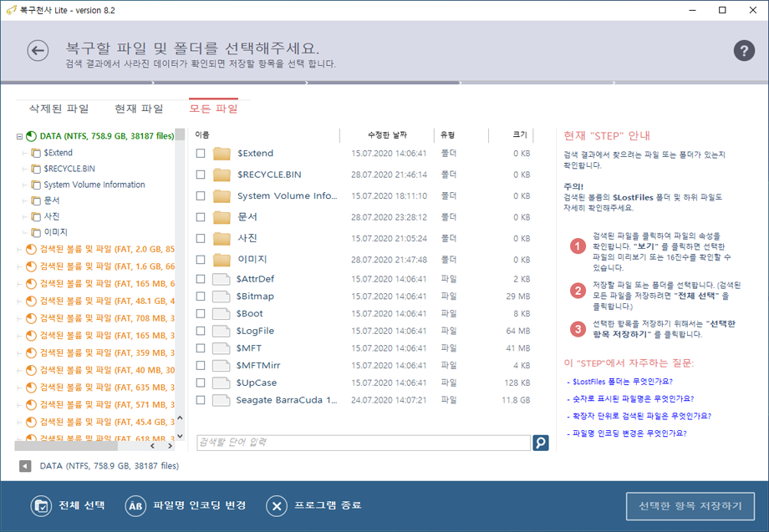The height and width of the screenshot is (532, 769).
Task: Select the 모든 파일 tab
Action: pyautogui.click(x=213, y=109)
